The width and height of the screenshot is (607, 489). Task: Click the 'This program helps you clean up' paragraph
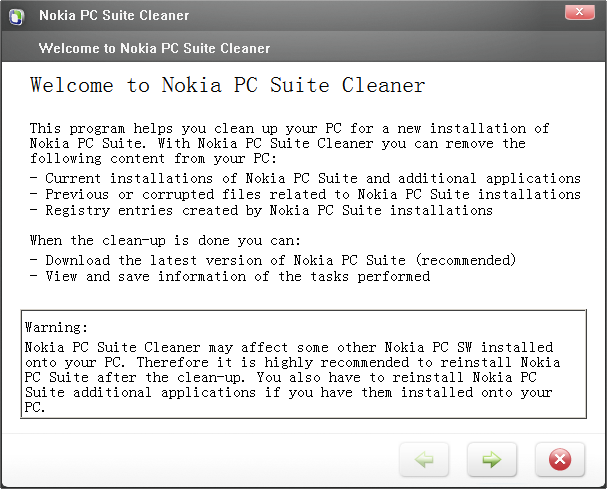coord(288,128)
